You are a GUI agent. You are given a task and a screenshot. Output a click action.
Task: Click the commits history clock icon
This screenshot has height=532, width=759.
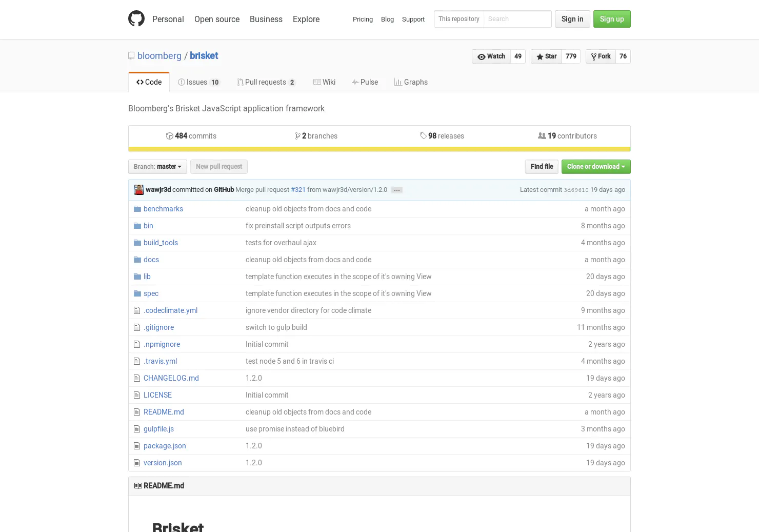point(169,136)
